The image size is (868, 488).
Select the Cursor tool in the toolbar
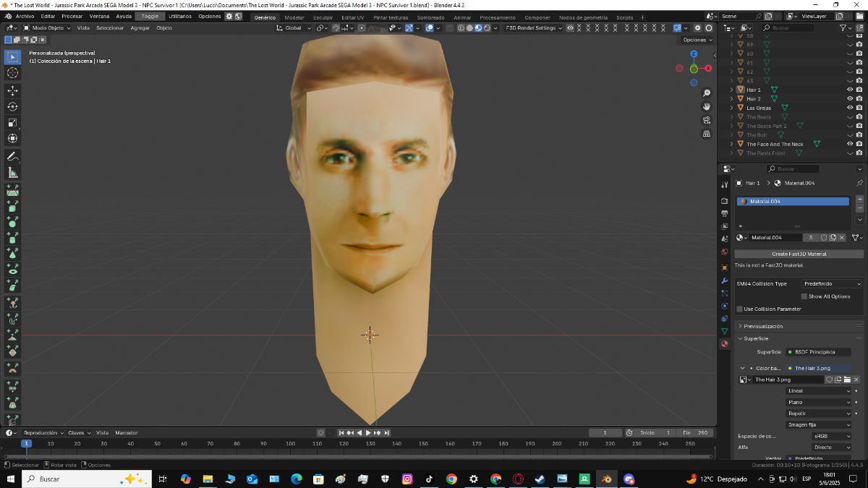(x=12, y=72)
